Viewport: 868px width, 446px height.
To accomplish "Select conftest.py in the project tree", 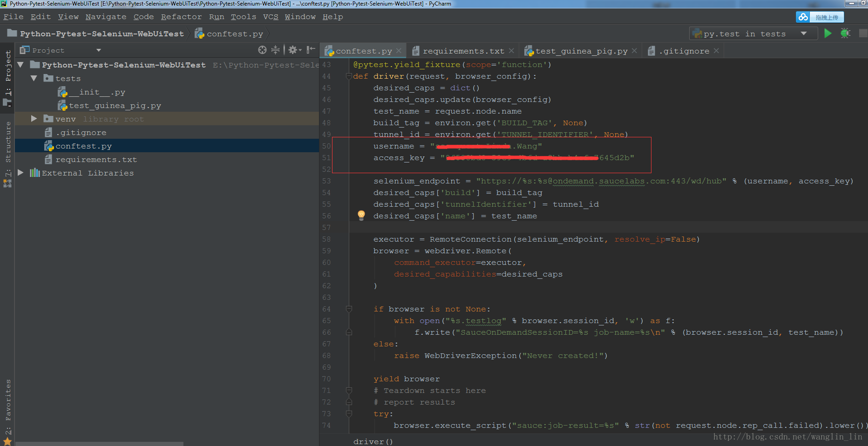I will point(83,146).
